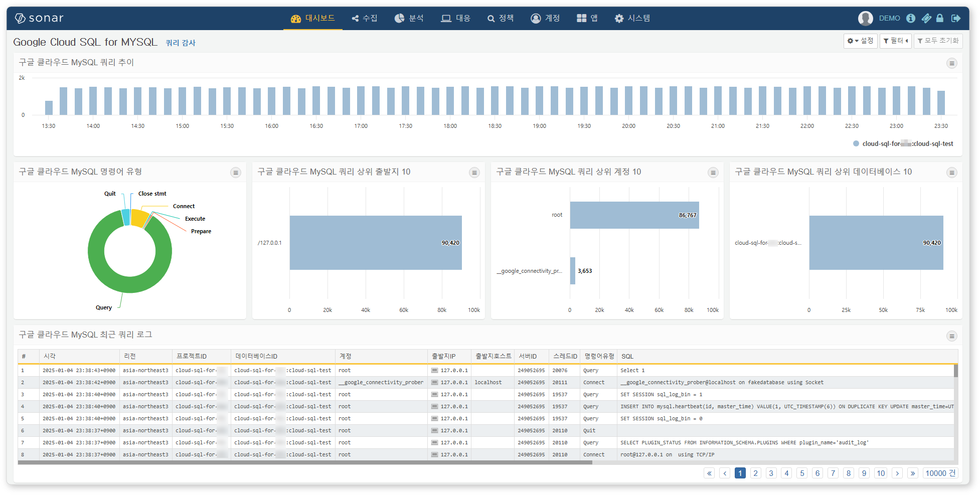
Task: Go to first page of results
Action: (x=709, y=473)
